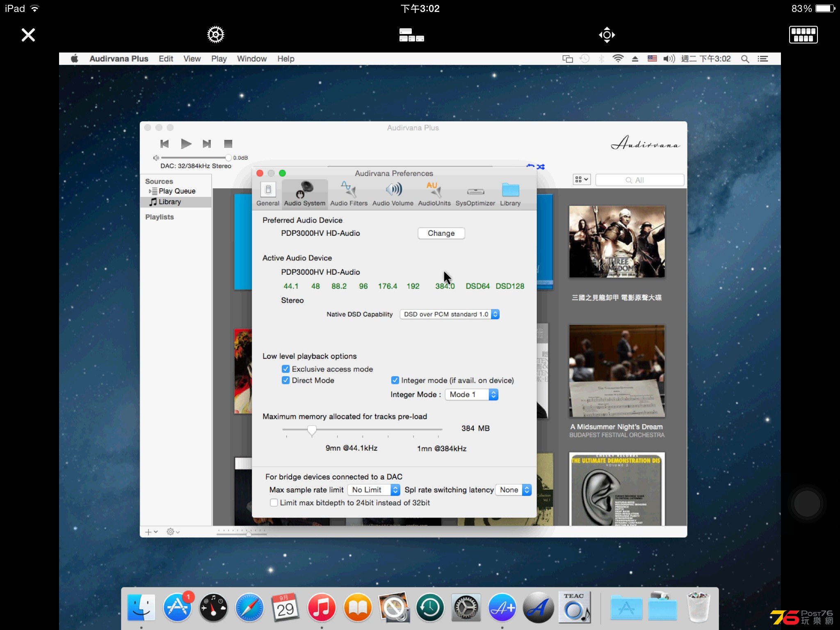Viewport: 840px width, 630px height.
Task: Switch to Audio Filters preferences tab
Action: coord(349,194)
